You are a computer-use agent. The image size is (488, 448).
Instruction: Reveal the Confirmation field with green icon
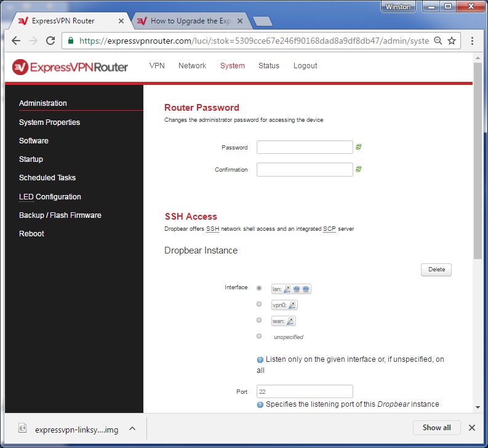[358, 169]
